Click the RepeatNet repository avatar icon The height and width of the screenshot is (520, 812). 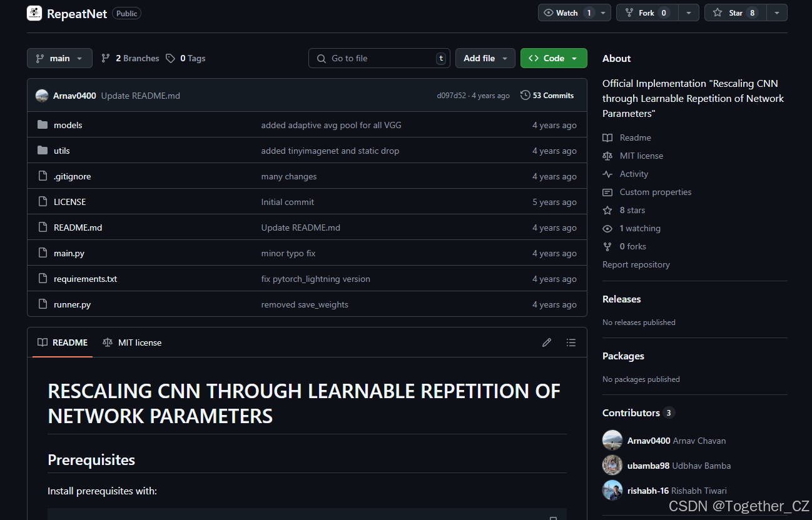pos(34,13)
